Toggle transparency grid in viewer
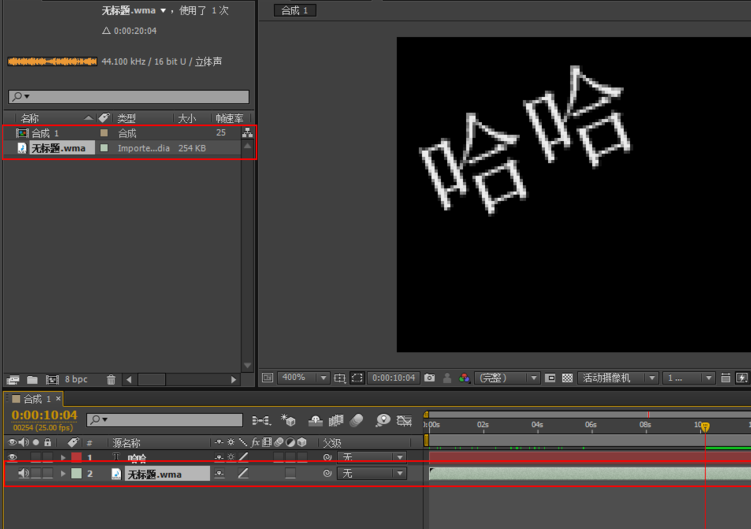 567,378
